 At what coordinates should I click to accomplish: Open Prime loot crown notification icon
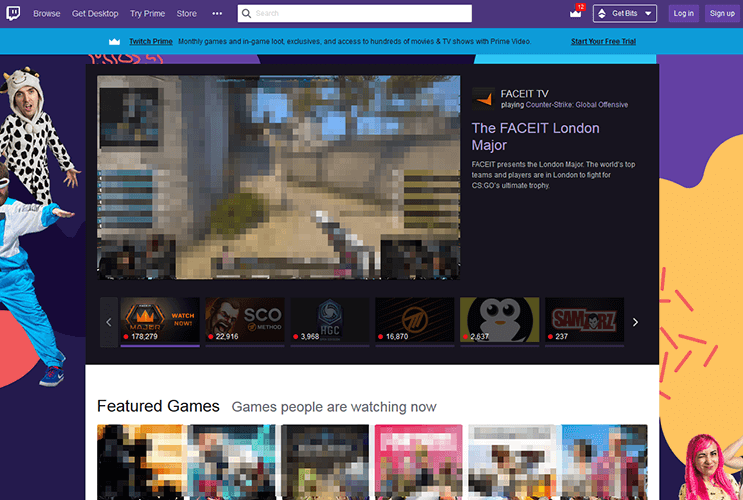pyautogui.click(x=576, y=13)
